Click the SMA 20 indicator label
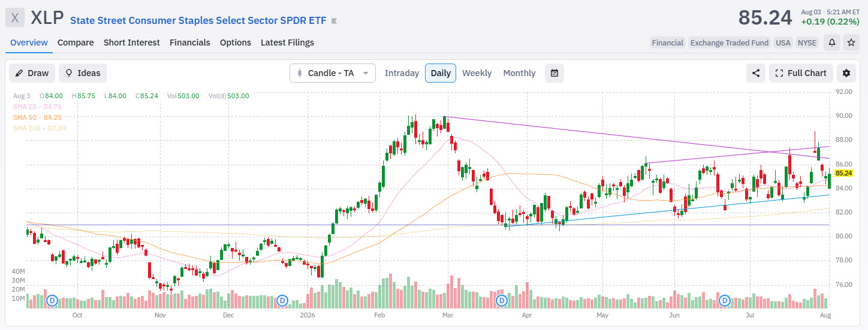868x330 pixels. 37,107
